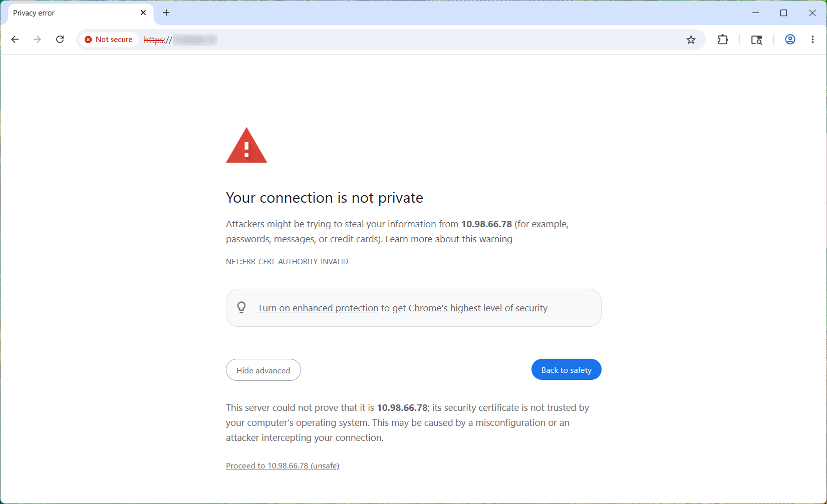This screenshot has width=827, height=504.
Task: Maximize the browser window
Action: 784,13
